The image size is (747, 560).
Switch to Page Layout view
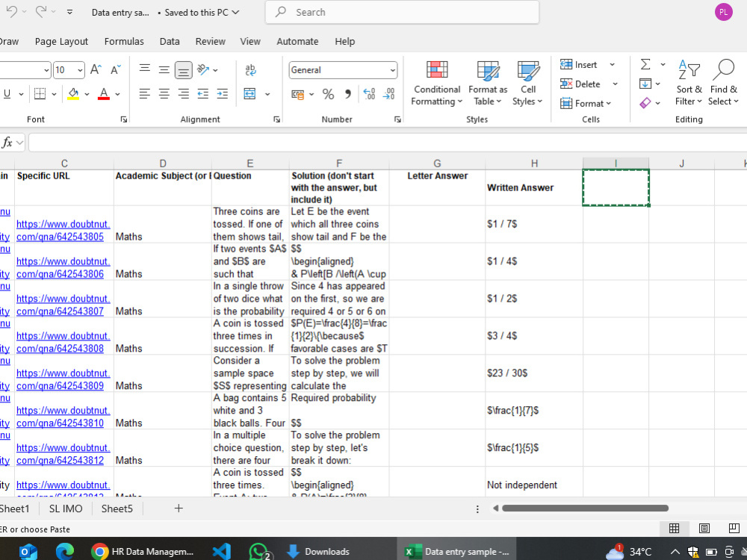pos(704,528)
